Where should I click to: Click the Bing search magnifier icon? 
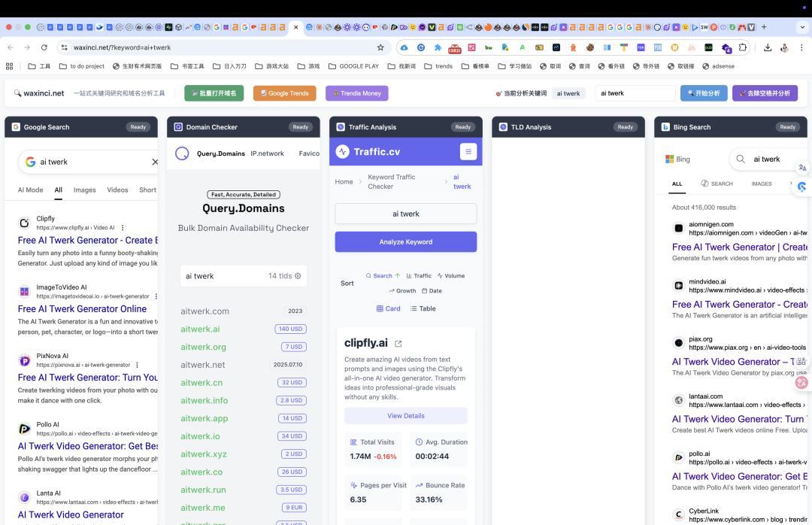pos(741,159)
